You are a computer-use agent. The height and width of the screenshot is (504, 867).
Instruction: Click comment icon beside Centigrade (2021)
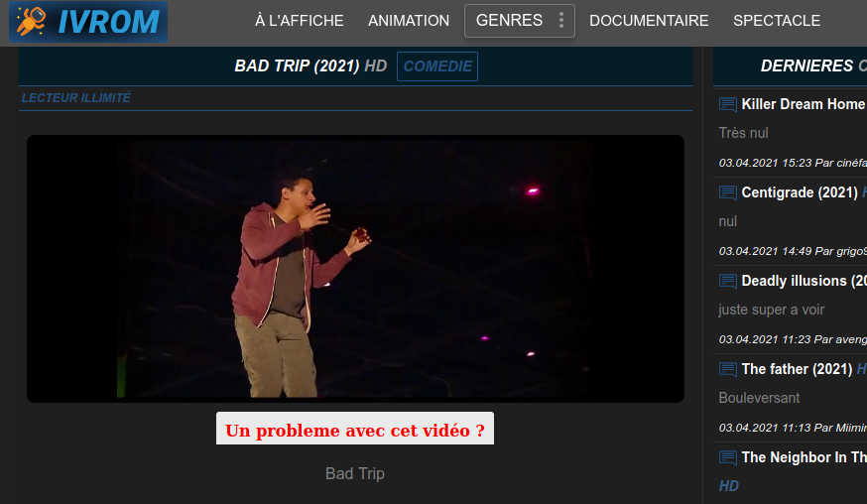pyautogui.click(x=728, y=192)
